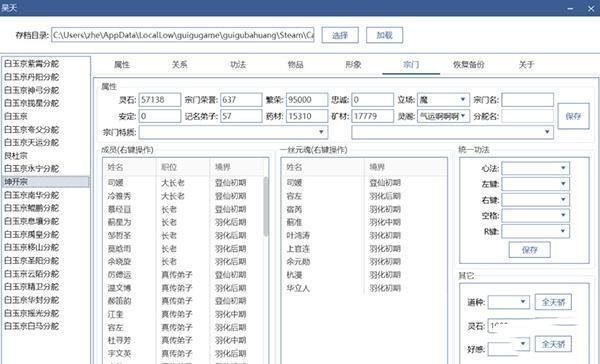Click the 全天骄 button next to 好感
The height and width of the screenshot is (364, 600).
553,344
